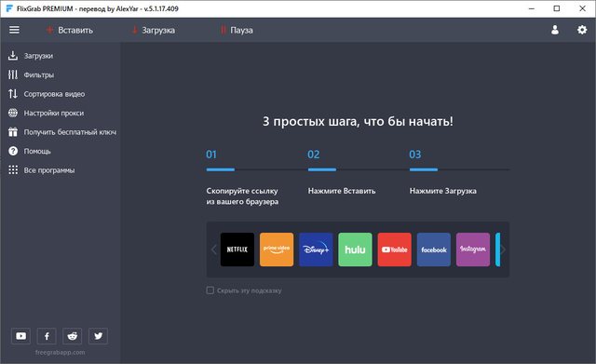Open Facebook social icon in sidebar footer
596x364 pixels.
[x=47, y=336]
